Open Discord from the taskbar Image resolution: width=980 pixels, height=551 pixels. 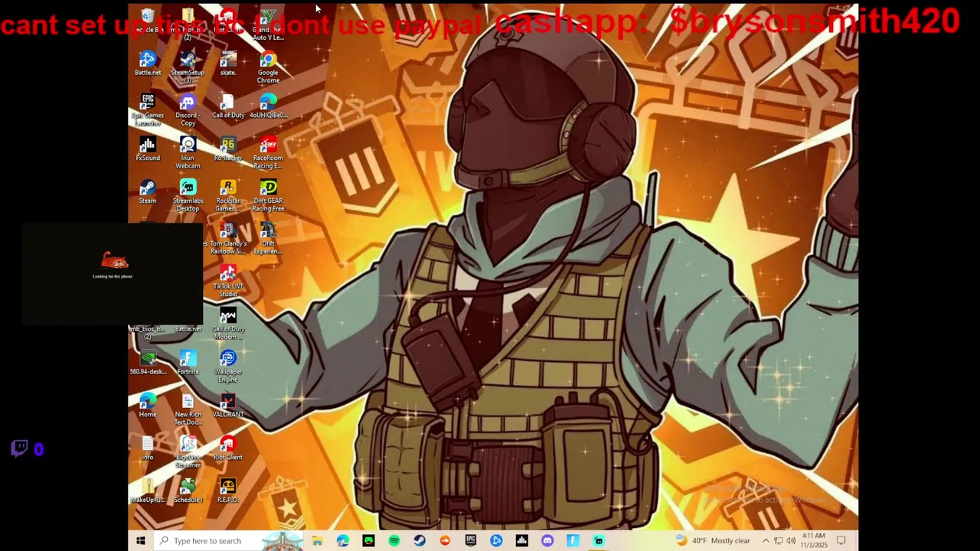(547, 541)
